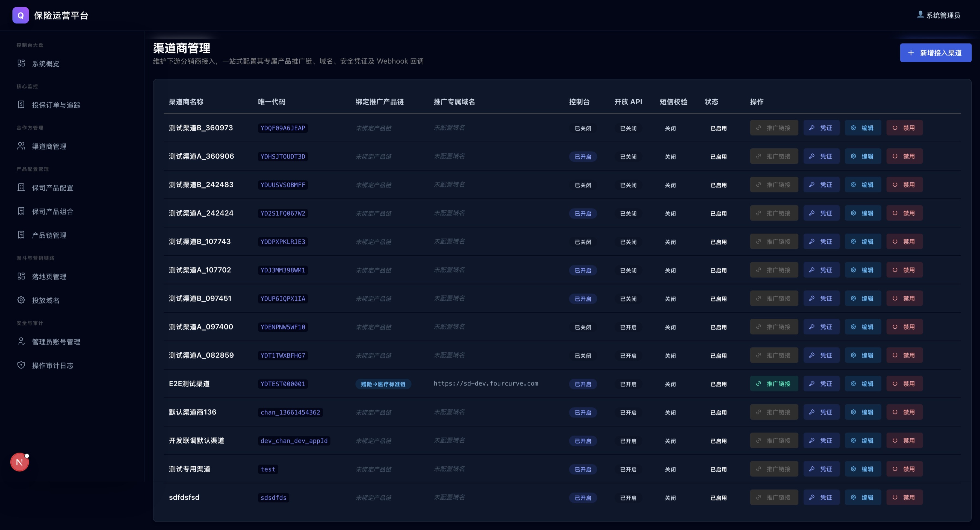Click the code YD2S1FQ067W2
The width and height of the screenshot is (980, 530).
pyautogui.click(x=283, y=213)
